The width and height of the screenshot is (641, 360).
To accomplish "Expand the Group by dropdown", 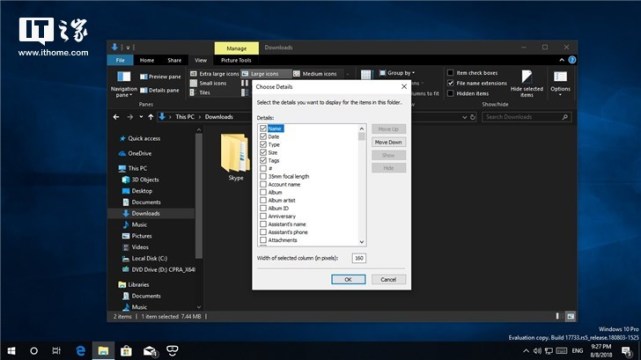I will click(x=397, y=73).
